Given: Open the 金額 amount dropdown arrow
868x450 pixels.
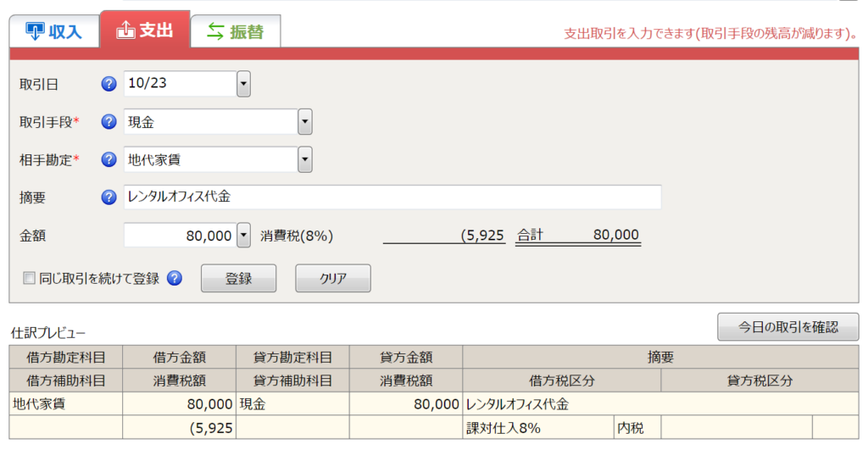Looking at the screenshot, I should tap(243, 236).
